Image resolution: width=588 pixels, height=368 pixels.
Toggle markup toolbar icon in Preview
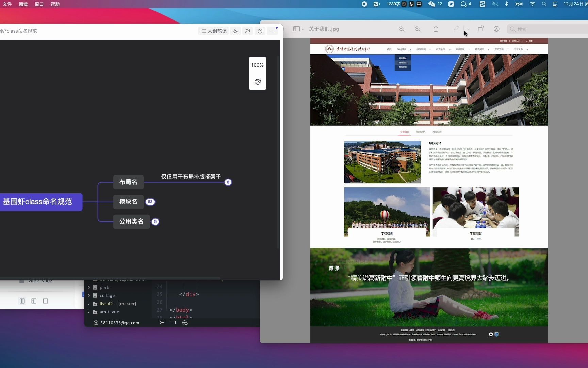tap(496, 29)
